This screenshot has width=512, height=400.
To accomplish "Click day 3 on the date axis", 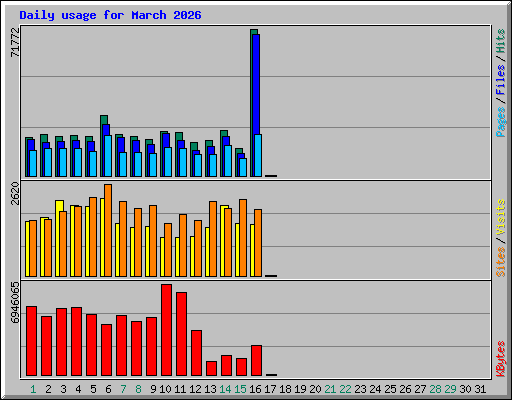I will tap(63, 389).
